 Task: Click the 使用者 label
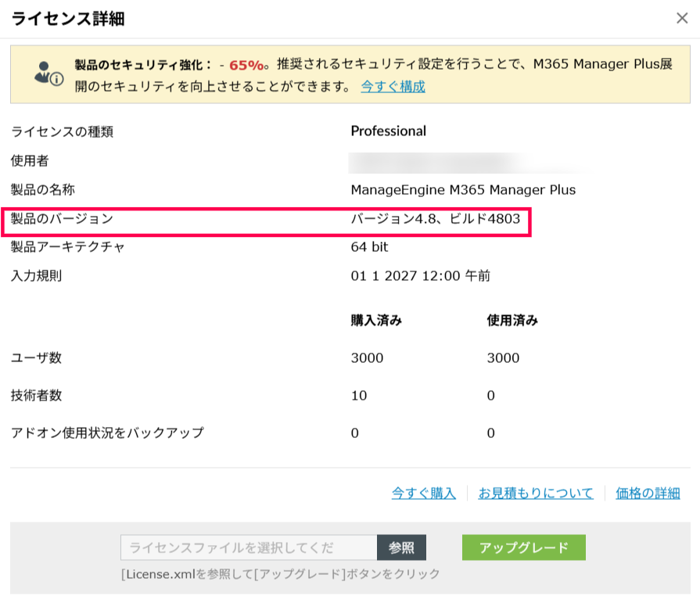[30, 160]
